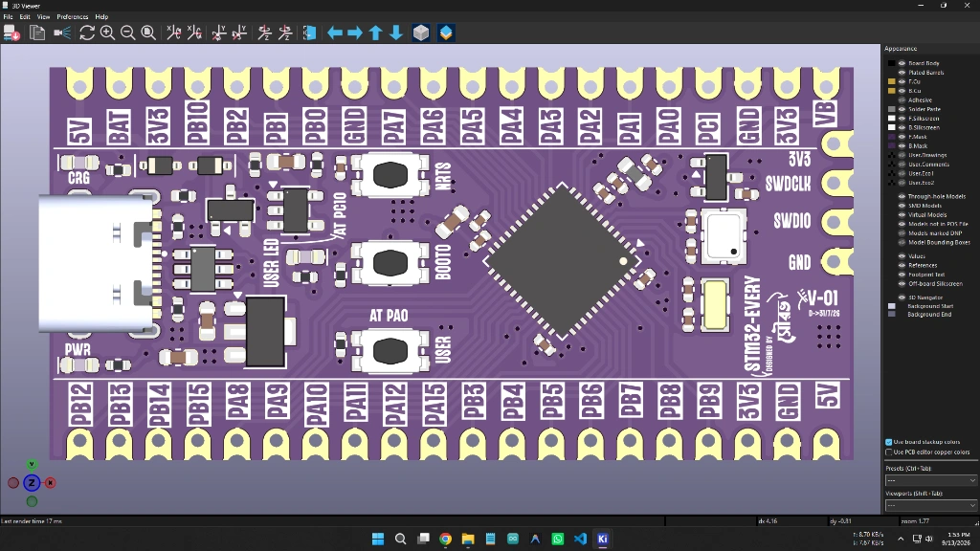Click the Z axis in 3D navigator gizmo
This screenshot has height=551, width=980.
click(x=32, y=483)
